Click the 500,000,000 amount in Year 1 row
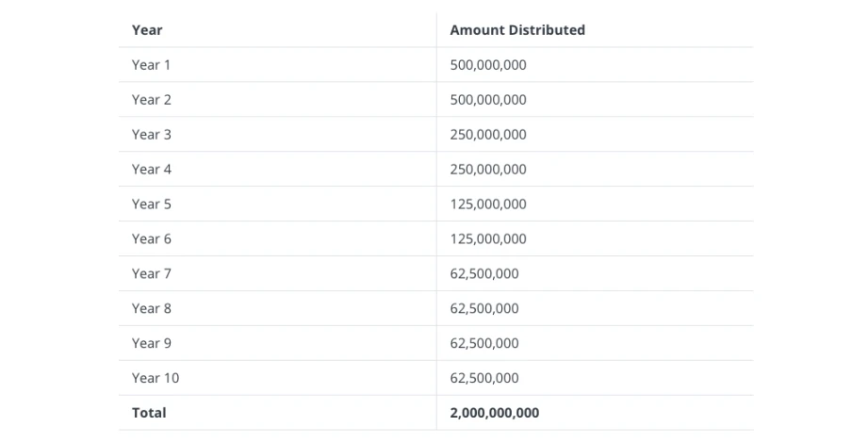 488,65
